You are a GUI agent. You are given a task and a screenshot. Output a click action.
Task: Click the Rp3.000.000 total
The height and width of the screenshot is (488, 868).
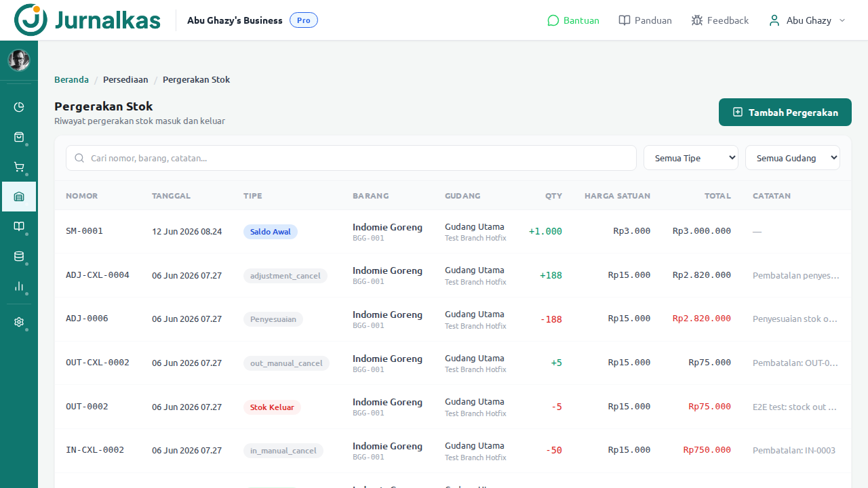702,231
